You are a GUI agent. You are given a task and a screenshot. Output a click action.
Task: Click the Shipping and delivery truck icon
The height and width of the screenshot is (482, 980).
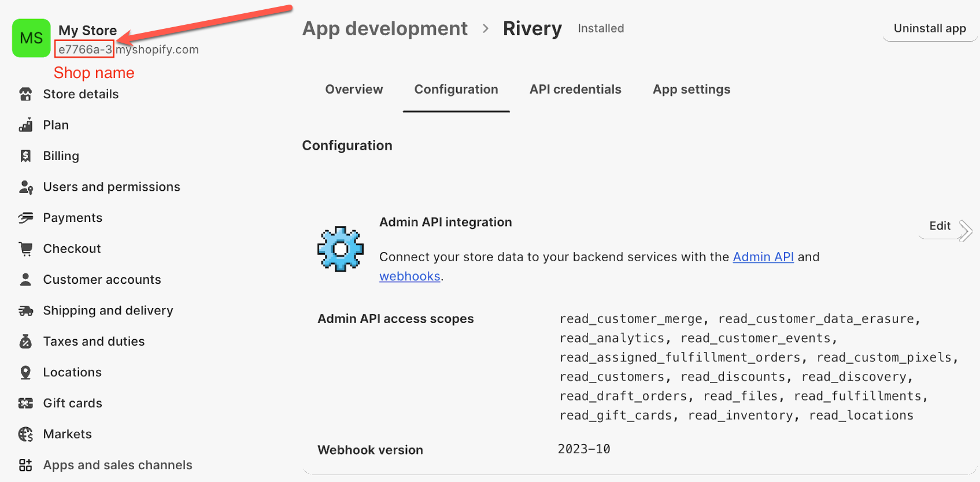[x=25, y=311]
